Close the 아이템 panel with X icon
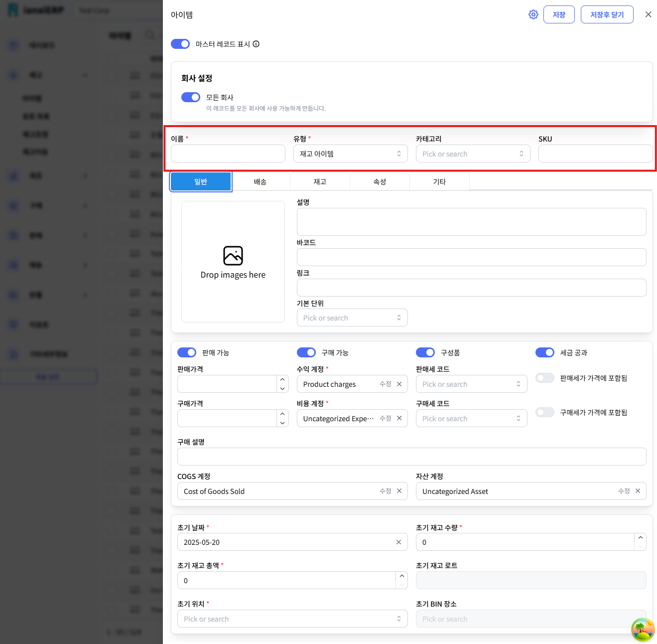Viewport: 657px width, 644px height. (648, 14)
